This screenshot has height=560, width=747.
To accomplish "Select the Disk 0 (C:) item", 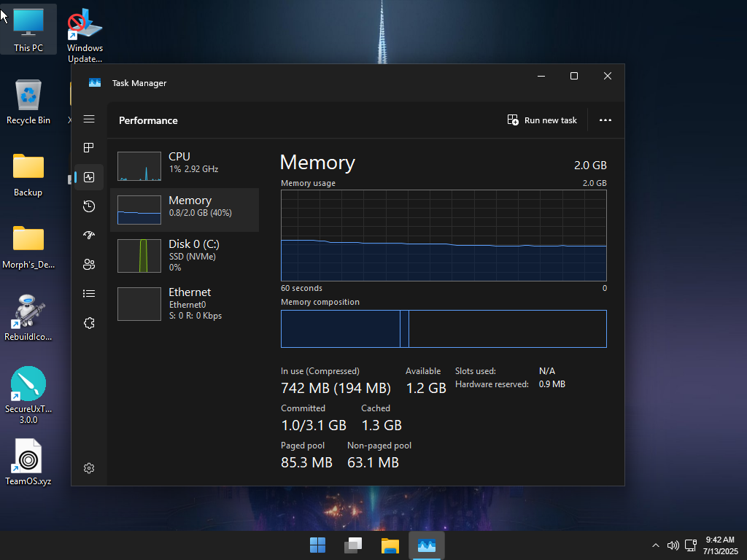I will tap(185, 256).
